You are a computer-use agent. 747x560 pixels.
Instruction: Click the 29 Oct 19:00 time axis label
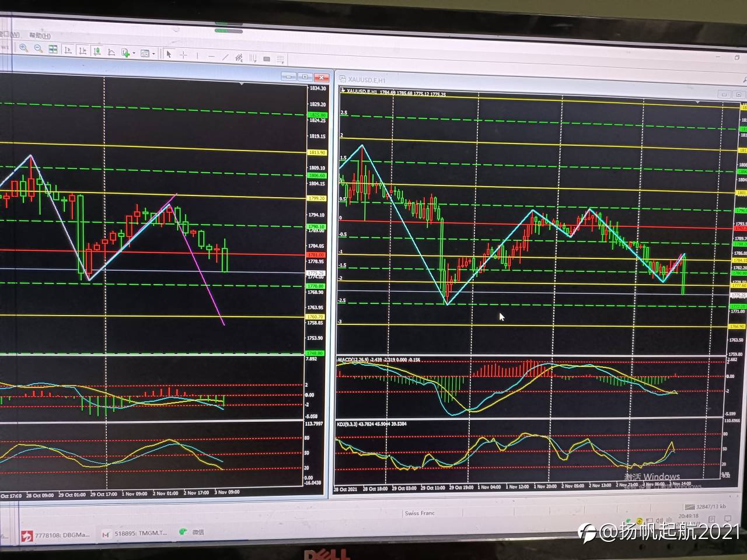[x=461, y=487]
